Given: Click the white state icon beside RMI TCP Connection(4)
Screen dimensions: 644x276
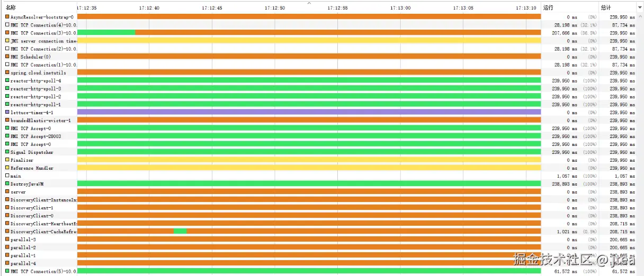Looking at the screenshot, I should [7, 25].
